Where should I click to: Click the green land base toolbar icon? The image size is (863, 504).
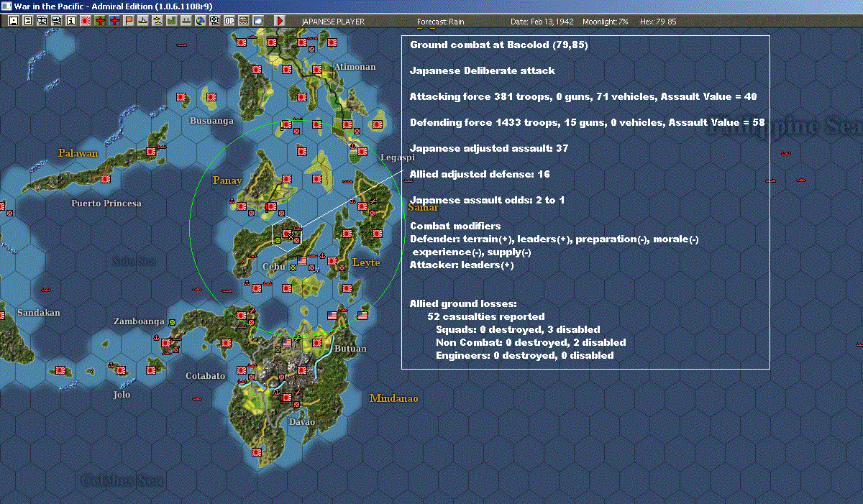tap(172, 21)
